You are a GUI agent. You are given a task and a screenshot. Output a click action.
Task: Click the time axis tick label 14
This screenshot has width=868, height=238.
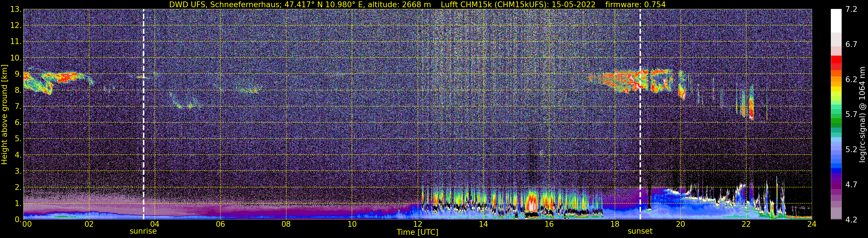pos(483,224)
